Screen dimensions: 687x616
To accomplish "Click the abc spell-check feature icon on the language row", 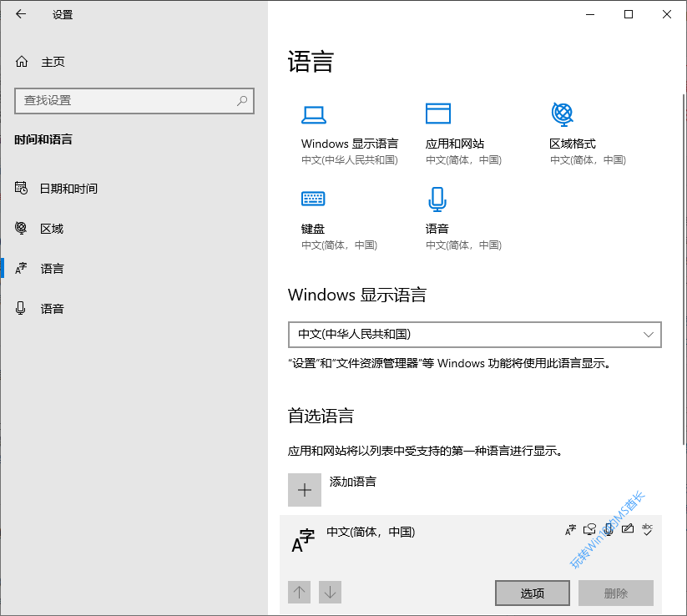I will tap(647, 529).
